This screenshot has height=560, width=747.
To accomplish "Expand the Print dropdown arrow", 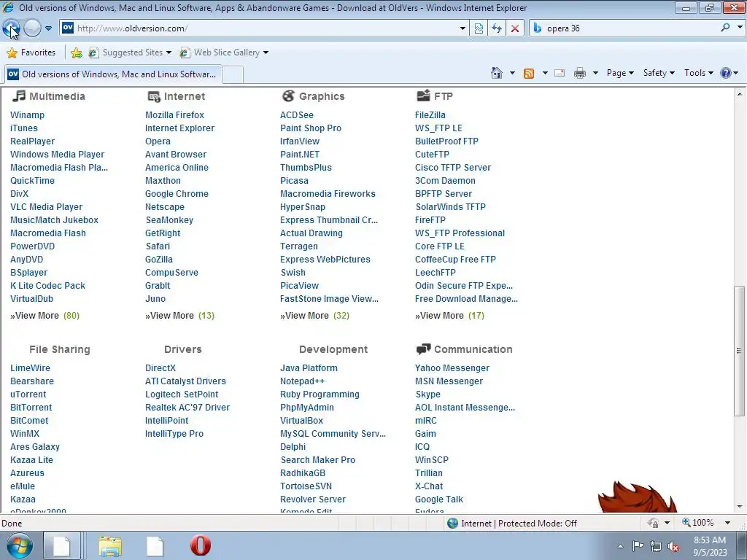I will tap(595, 73).
